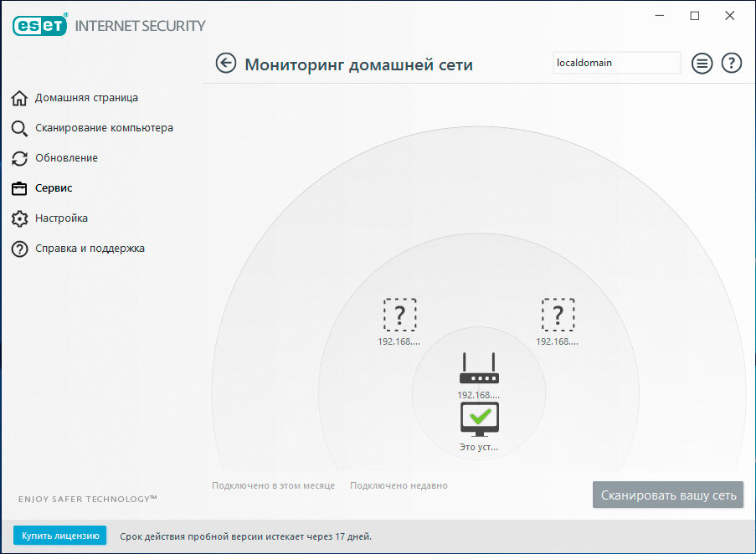Image resolution: width=756 pixels, height=554 pixels.
Task: Inspect the left unknown device with question mark
Action: pyautogui.click(x=400, y=314)
